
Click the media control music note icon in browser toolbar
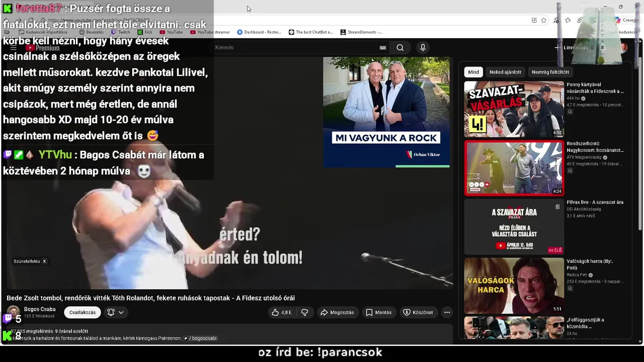tap(555, 20)
